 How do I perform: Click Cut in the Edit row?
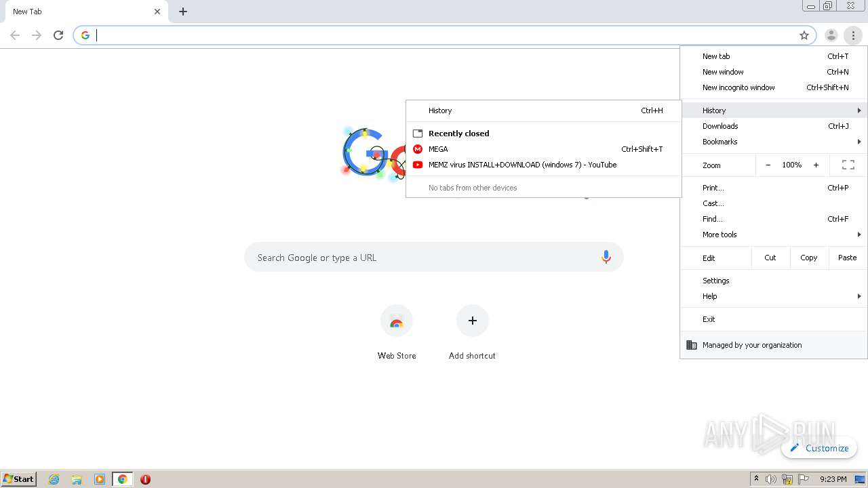coord(770,258)
